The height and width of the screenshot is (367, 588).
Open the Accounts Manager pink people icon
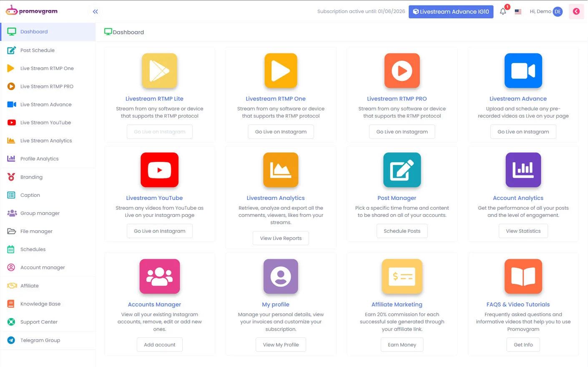pyautogui.click(x=159, y=276)
